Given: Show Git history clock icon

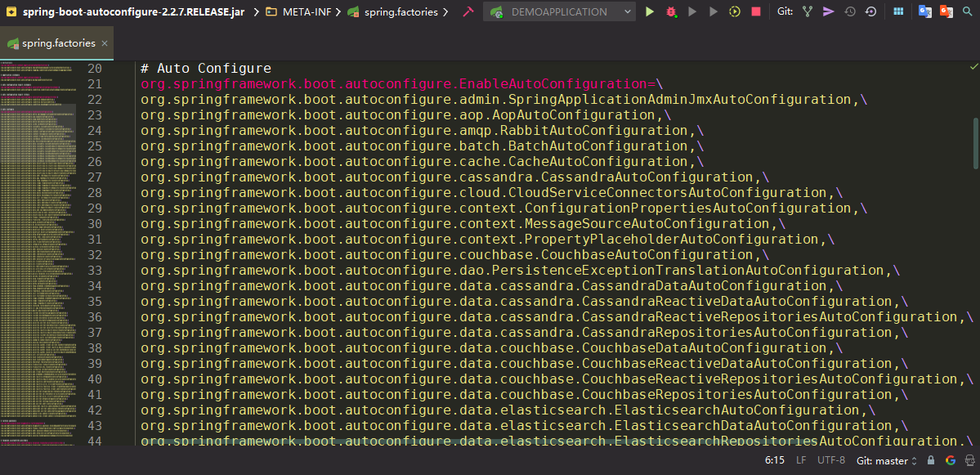Looking at the screenshot, I should pos(850,12).
